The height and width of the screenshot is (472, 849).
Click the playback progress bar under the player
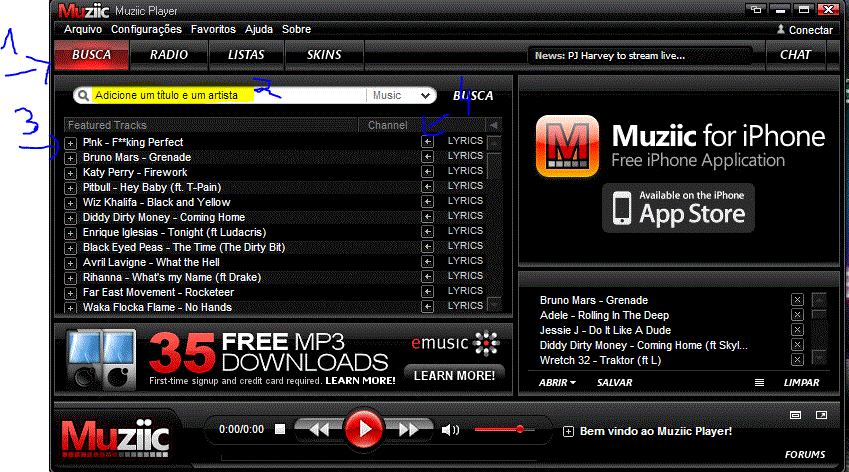pyautogui.click(x=379, y=459)
